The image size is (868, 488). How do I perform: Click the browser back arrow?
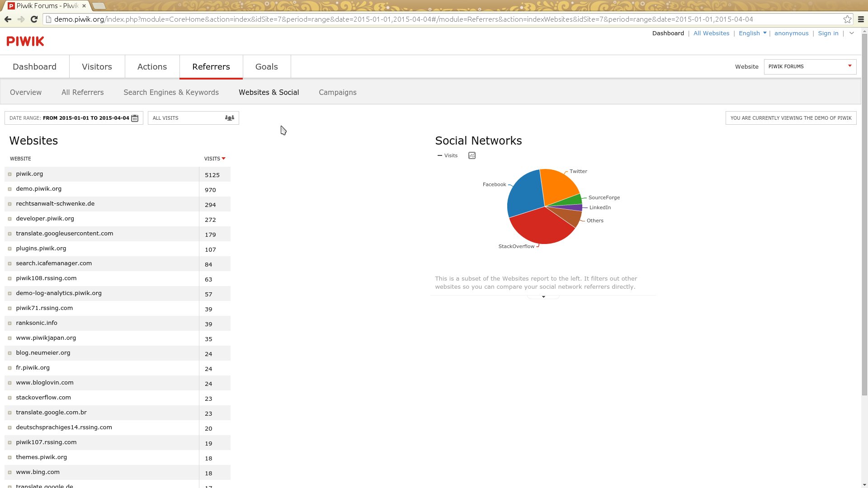[x=8, y=19]
